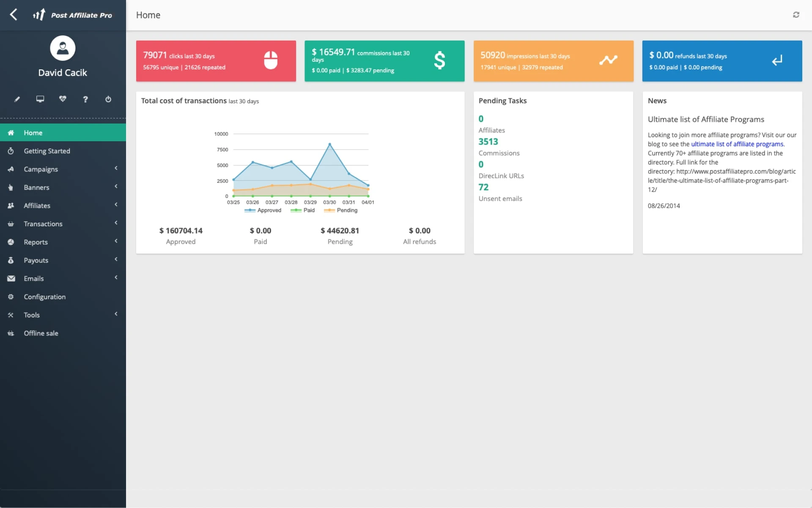Click David Cacik's profile avatar

pos(63,48)
